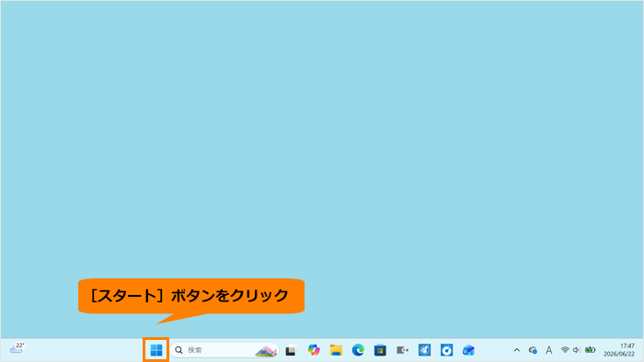
Task: Open Task View in taskbar
Action: point(292,351)
